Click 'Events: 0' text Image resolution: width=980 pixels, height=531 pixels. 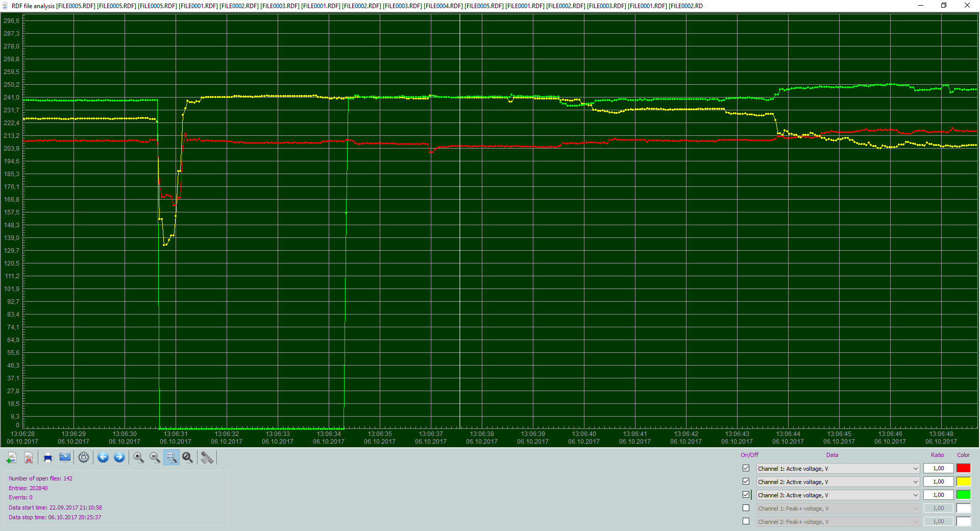click(x=20, y=497)
